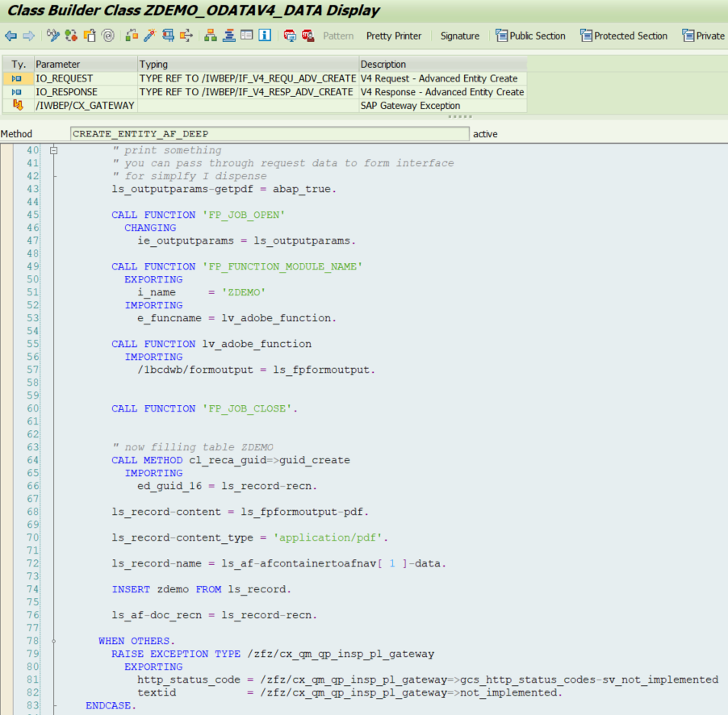Collapse the WHEN OTHERS block at line 78
Screen dimensions: 728x715
[53, 640]
